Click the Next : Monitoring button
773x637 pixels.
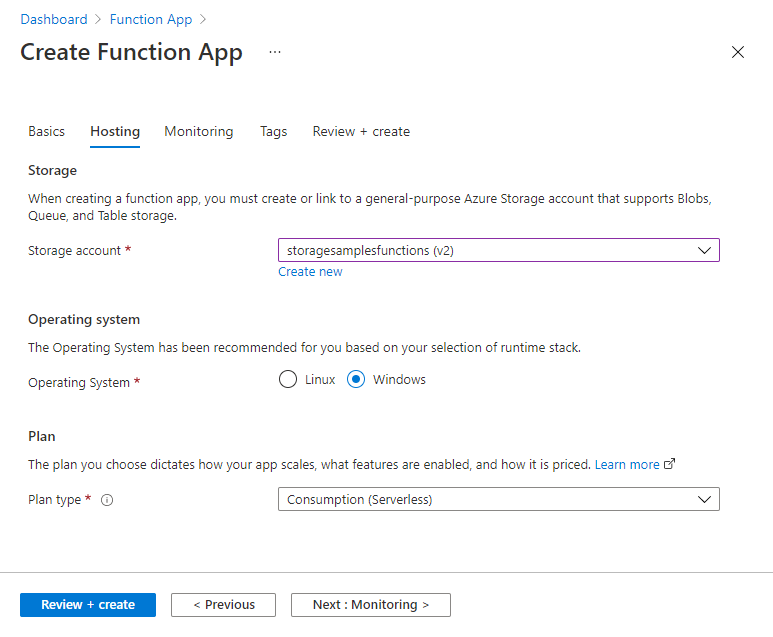(370, 605)
